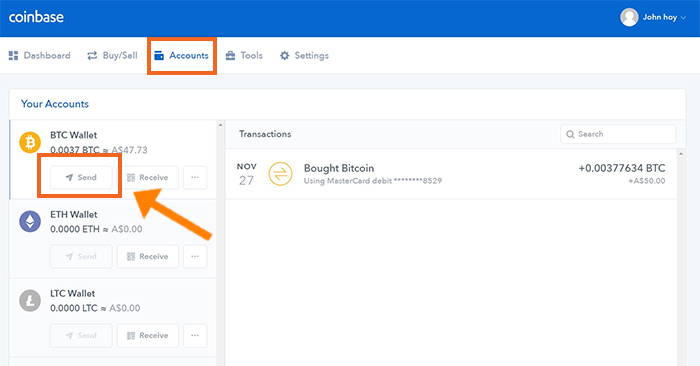Click the transactions list scroll-up arrow
The image size is (700, 366).
[681, 154]
